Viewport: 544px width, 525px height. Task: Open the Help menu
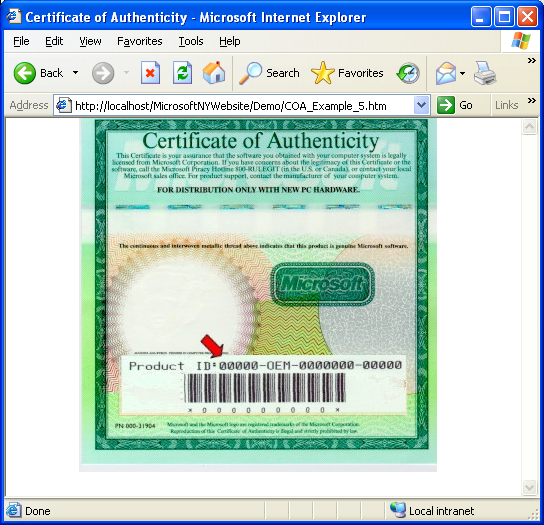(x=230, y=41)
